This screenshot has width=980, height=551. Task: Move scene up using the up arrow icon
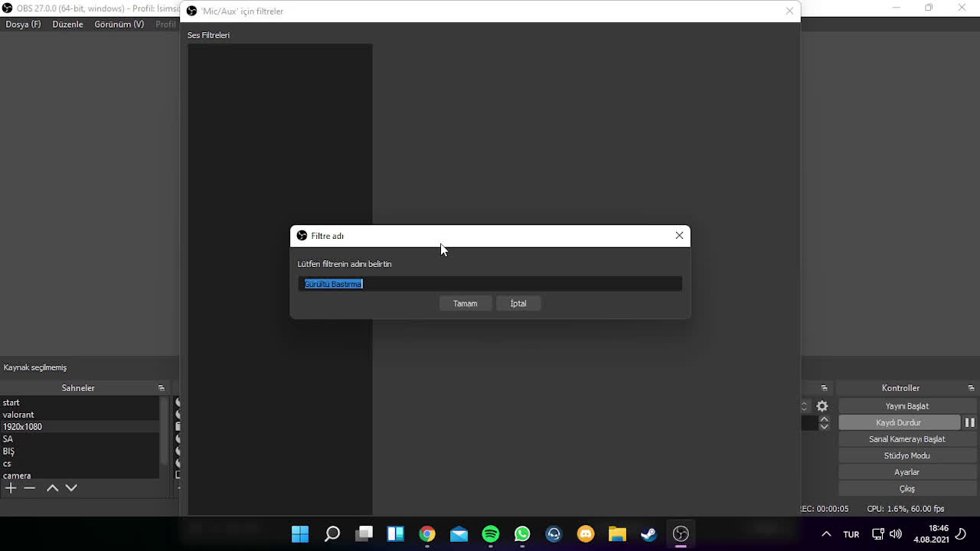(52, 487)
